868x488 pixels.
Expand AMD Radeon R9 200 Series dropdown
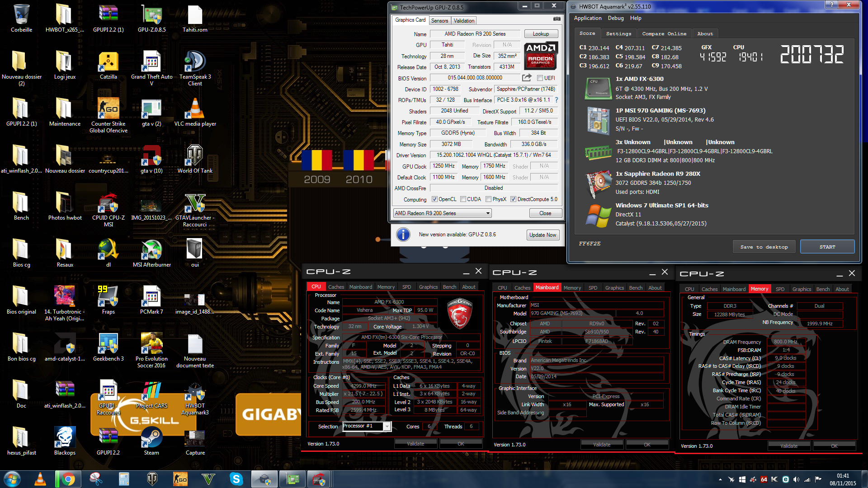click(488, 213)
